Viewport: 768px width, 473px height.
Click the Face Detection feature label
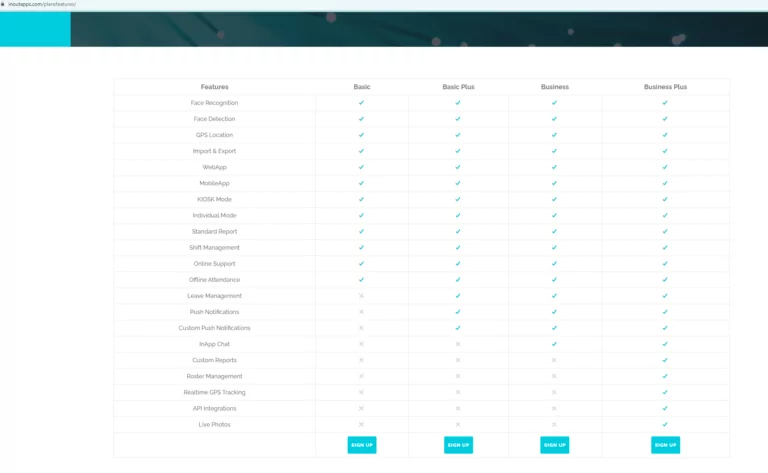[x=215, y=119]
